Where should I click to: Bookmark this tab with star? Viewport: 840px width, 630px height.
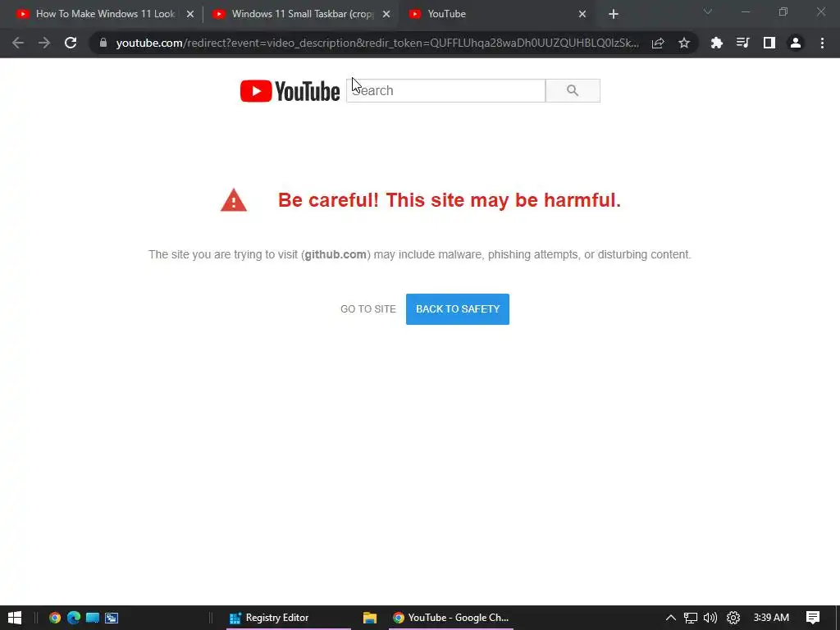684,43
